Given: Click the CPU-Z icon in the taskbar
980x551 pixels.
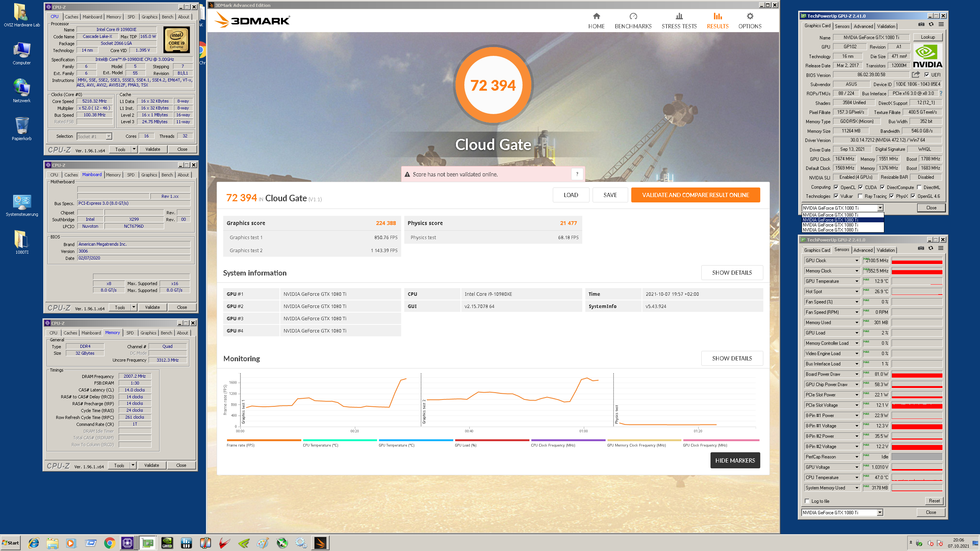Looking at the screenshot, I should pos(127,543).
